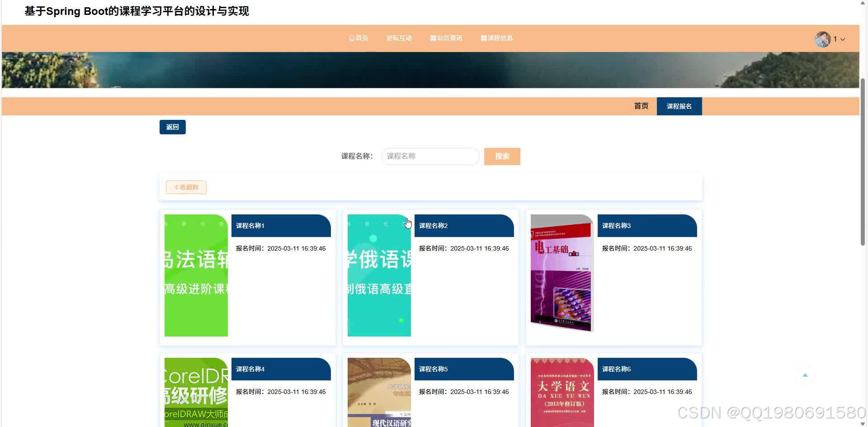Click the 电工基础 course cover image
This screenshot has height=427, width=868.
click(561, 274)
